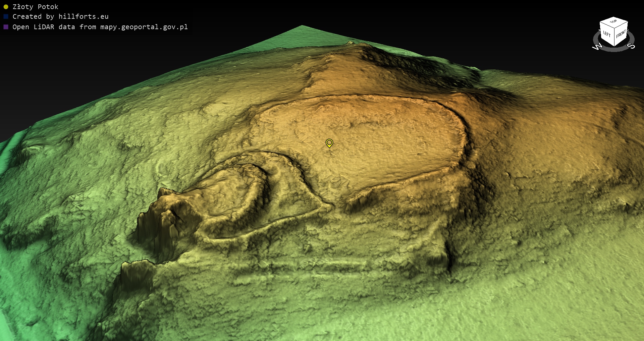Click the vertical edge between LEFT and FRONT faces
This screenshot has width=644, height=341.
(614, 38)
